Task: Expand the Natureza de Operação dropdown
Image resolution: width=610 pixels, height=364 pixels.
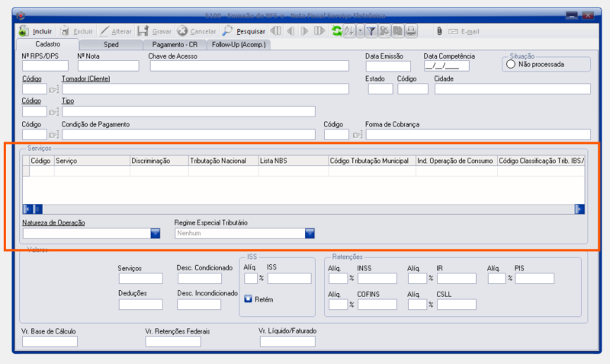Action: 155,234
